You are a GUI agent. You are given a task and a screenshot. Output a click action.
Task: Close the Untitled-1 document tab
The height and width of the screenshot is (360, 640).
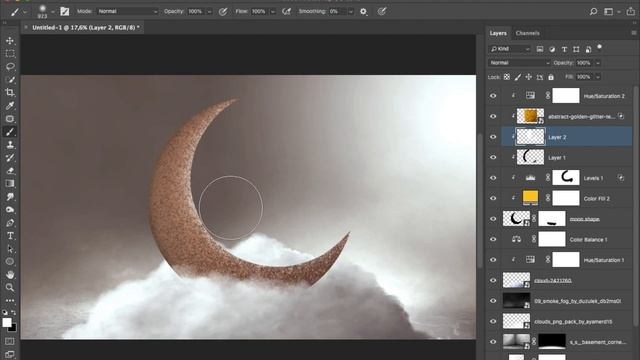coord(26,27)
